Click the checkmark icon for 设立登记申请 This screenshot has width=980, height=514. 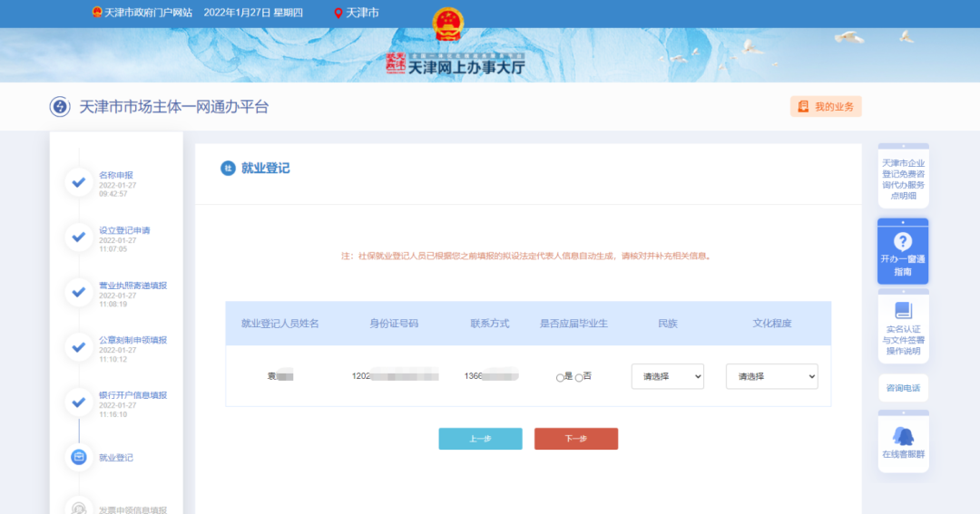tap(79, 238)
